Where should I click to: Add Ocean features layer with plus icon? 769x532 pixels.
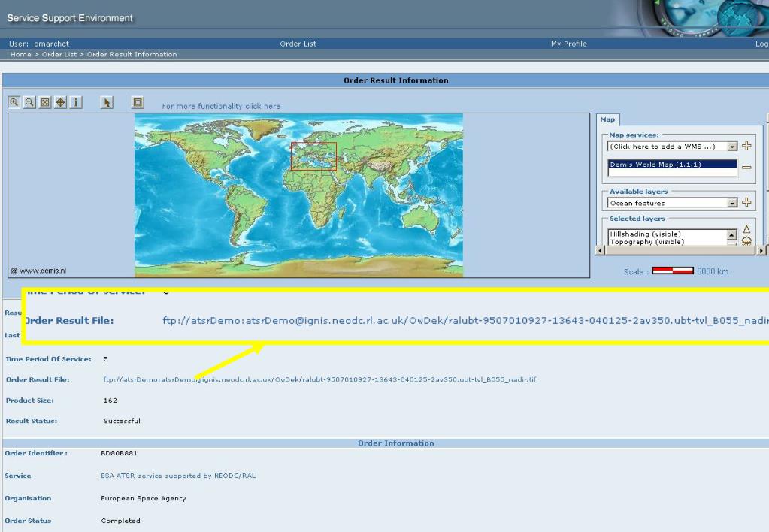(746, 202)
